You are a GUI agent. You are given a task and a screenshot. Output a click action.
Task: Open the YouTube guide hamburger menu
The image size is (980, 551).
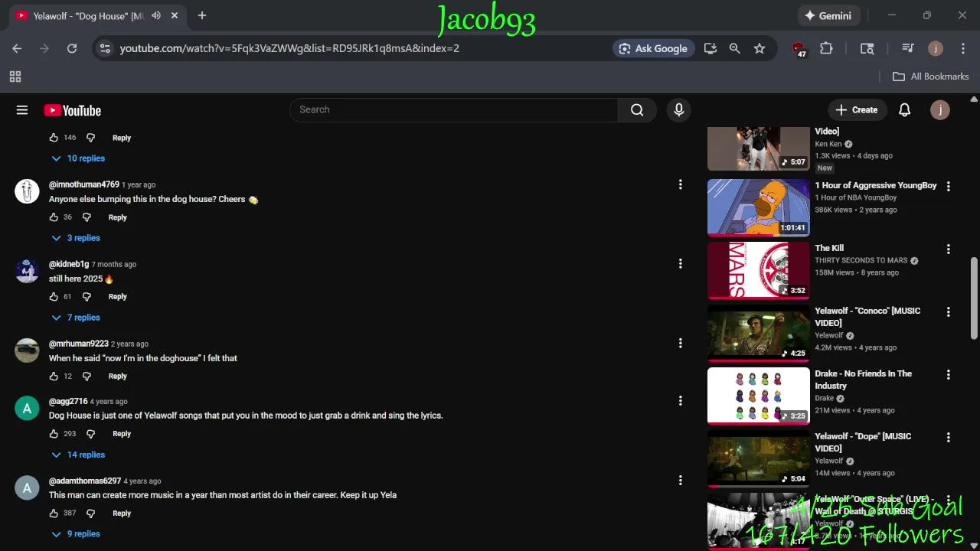[x=22, y=110]
